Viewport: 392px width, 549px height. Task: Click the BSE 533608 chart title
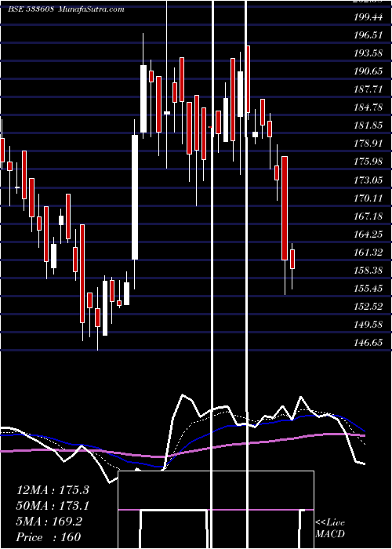point(31,9)
